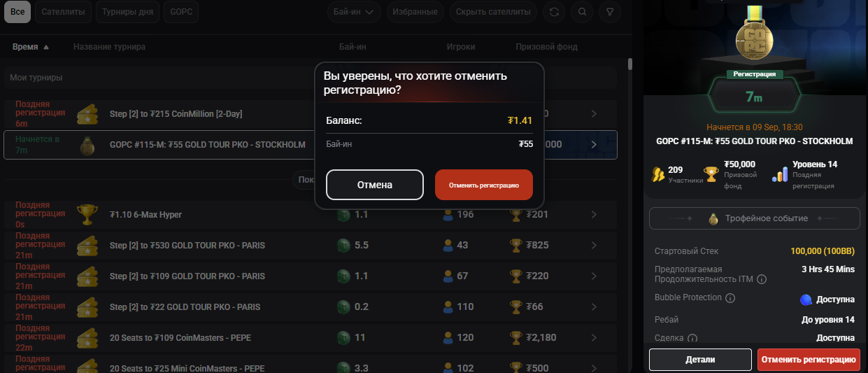
Task: Click Отмена in the confirmation dialog
Action: [375, 185]
